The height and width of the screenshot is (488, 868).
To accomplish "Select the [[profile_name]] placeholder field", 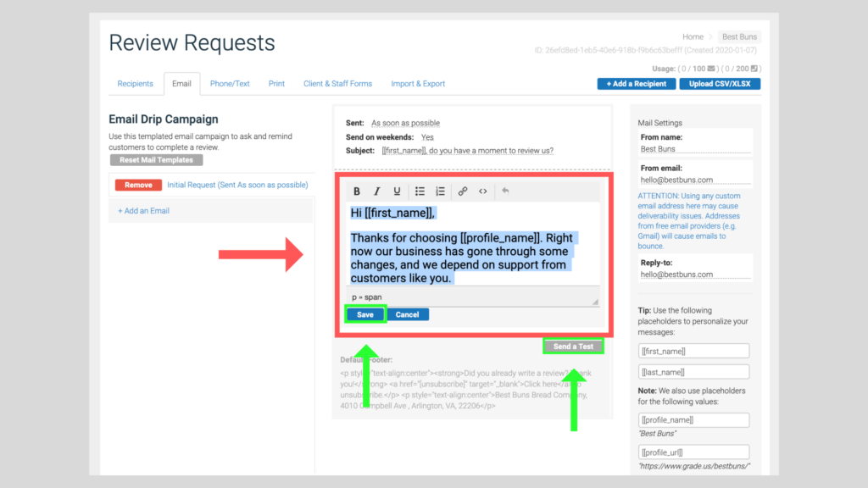I will click(693, 420).
